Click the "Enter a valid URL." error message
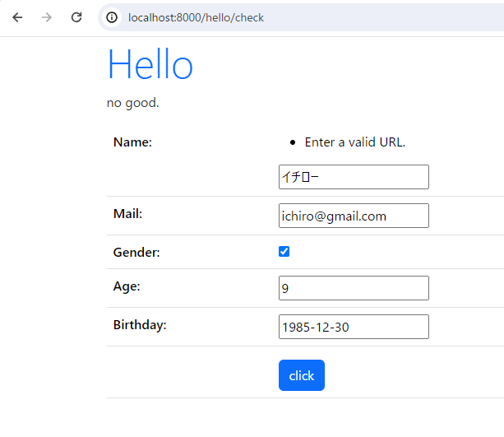Image resolution: width=504 pixels, height=437 pixels. [x=355, y=142]
